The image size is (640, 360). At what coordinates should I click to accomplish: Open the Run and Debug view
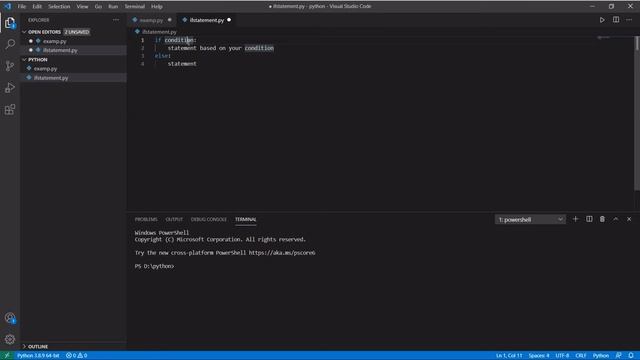[x=10, y=88]
